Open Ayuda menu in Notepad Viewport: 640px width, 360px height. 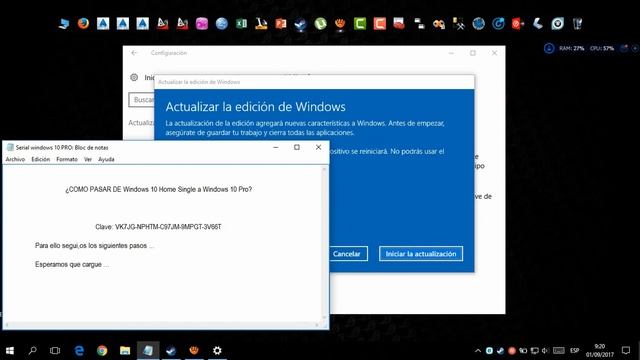[x=106, y=160]
